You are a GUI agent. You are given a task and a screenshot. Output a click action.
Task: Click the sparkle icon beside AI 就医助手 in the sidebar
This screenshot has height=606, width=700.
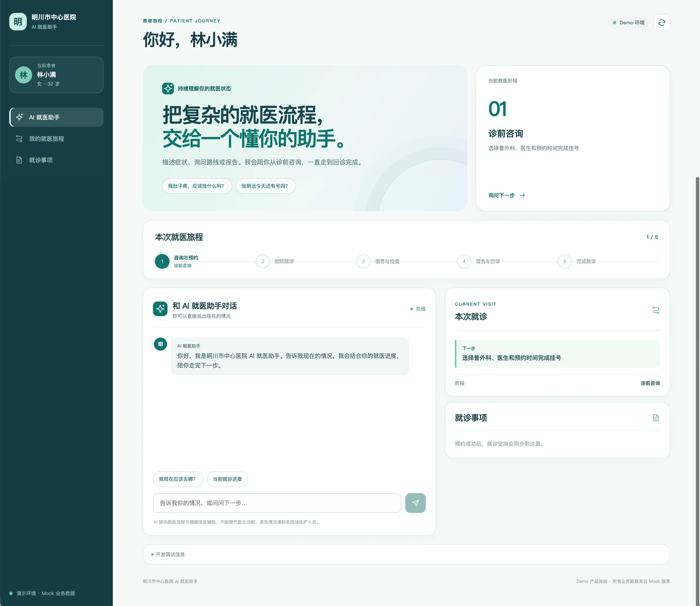tap(19, 117)
